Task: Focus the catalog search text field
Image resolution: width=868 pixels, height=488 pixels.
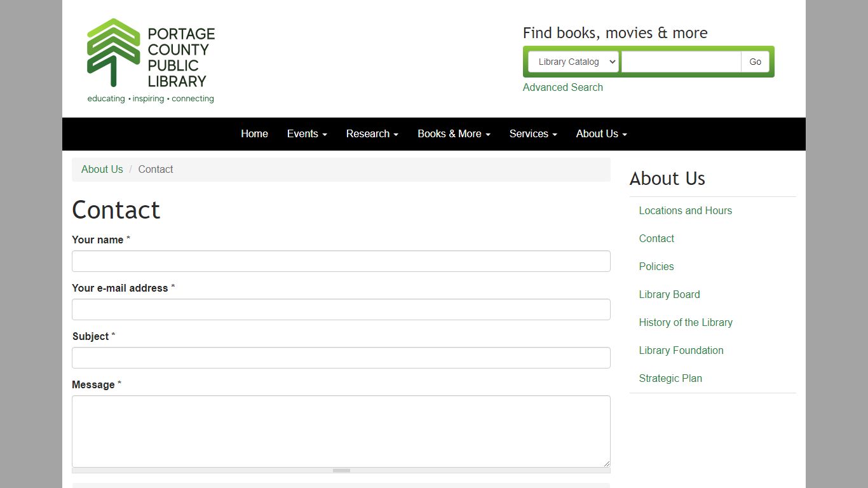Action: click(681, 62)
